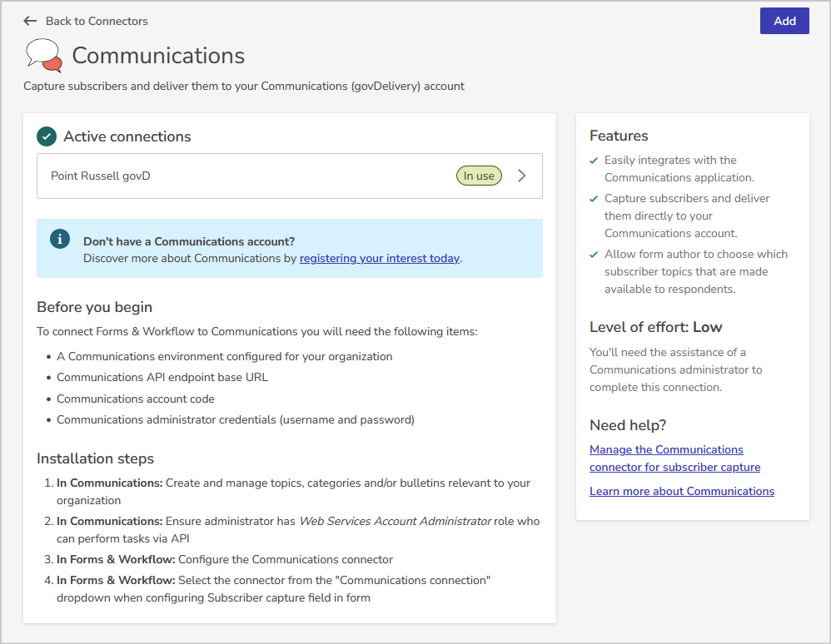Click Web Services Account Administrator italic text

[x=396, y=521]
